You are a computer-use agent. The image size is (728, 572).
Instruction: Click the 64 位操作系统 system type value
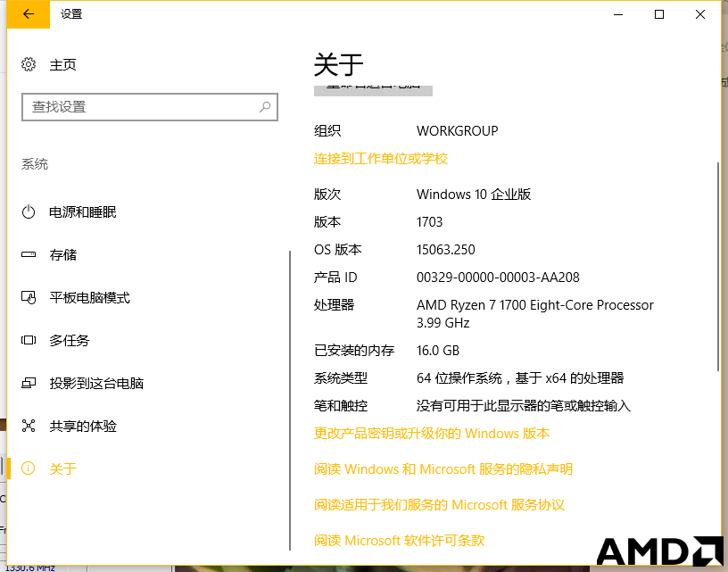pyautogui.click(x=520, y=378)
